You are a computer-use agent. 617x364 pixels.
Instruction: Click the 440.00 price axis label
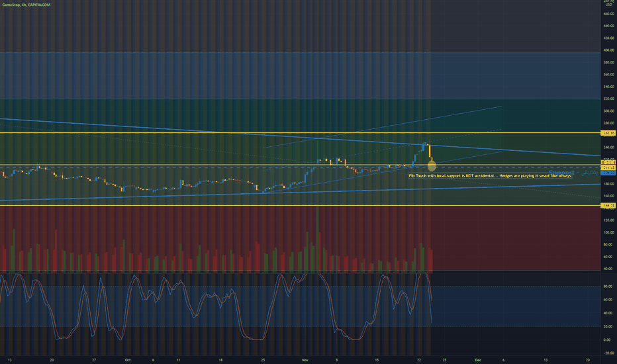[608, 26]
